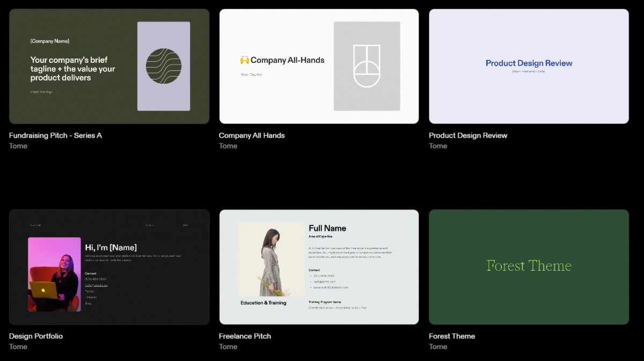
Task: Click the Tome author under Company All Hands
Action: tap(228, 146)
